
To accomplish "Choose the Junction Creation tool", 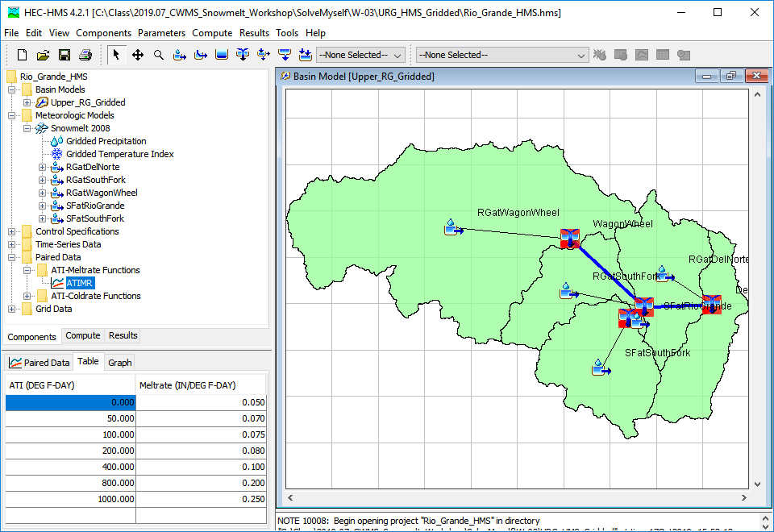I will (x=243, y=55).
